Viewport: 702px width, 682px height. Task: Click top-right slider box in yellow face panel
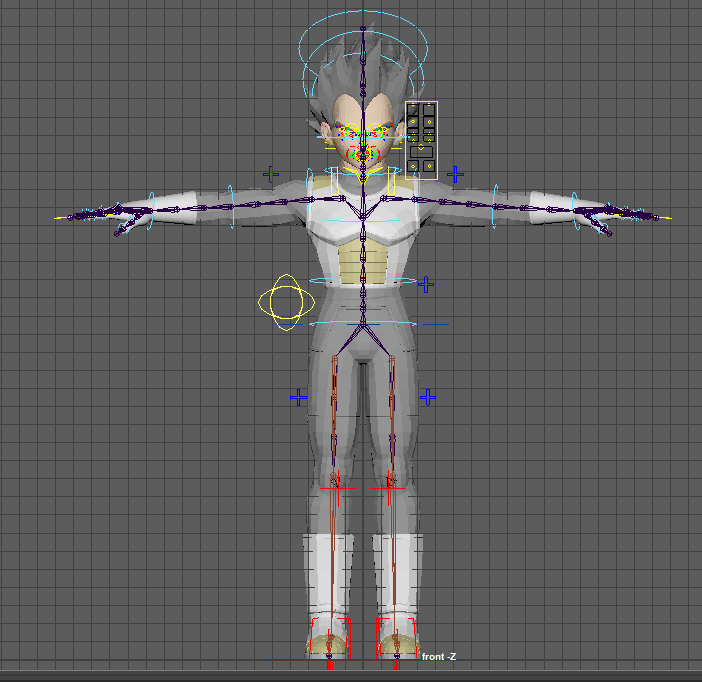(x=429, y=110)
